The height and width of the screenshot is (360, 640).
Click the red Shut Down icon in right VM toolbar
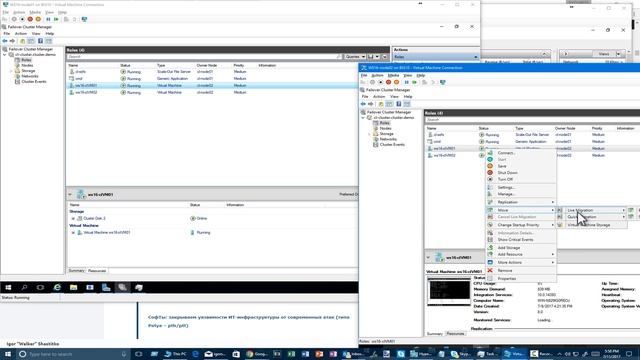tap(389, 82)
